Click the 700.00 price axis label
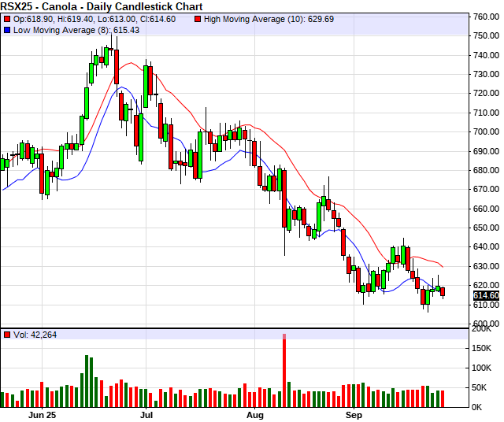 (486, 131)
